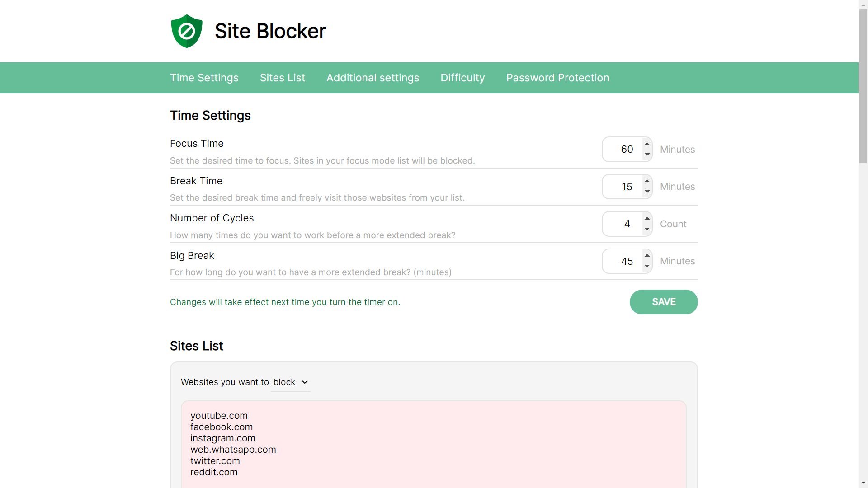
Task: Click the Site Blocker shield logo
Action: (186, 31)
